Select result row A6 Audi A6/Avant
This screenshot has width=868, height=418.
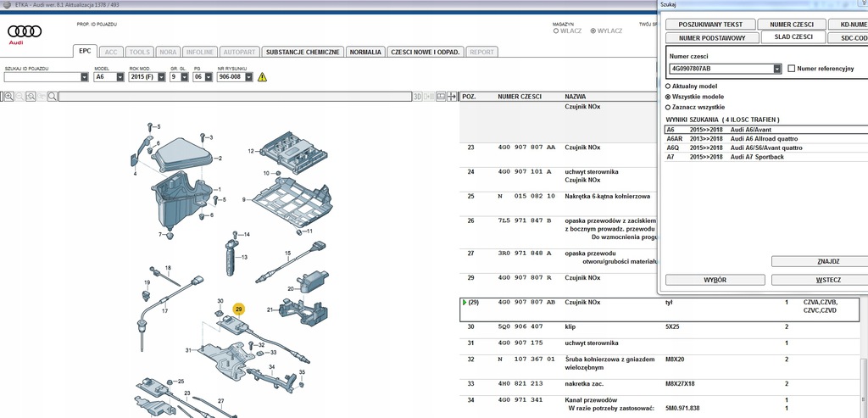coord(765,130)
